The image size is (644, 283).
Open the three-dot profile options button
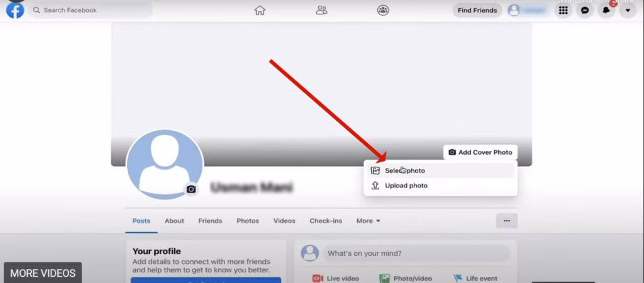(x=507, y=221)
